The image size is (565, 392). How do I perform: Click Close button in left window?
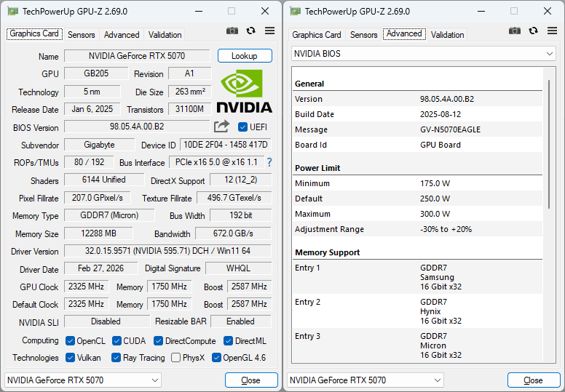[x=251, y=380]
